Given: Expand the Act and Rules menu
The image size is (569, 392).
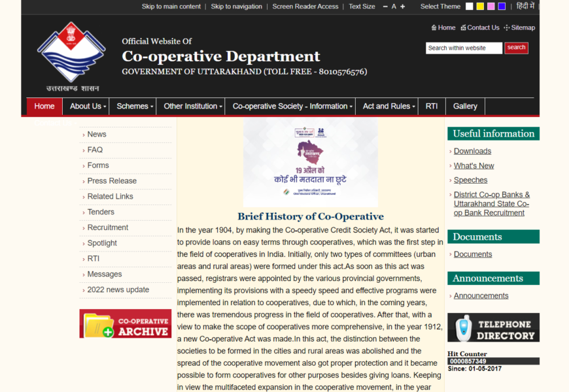Looking at the screenshot, I should [387, 106].
